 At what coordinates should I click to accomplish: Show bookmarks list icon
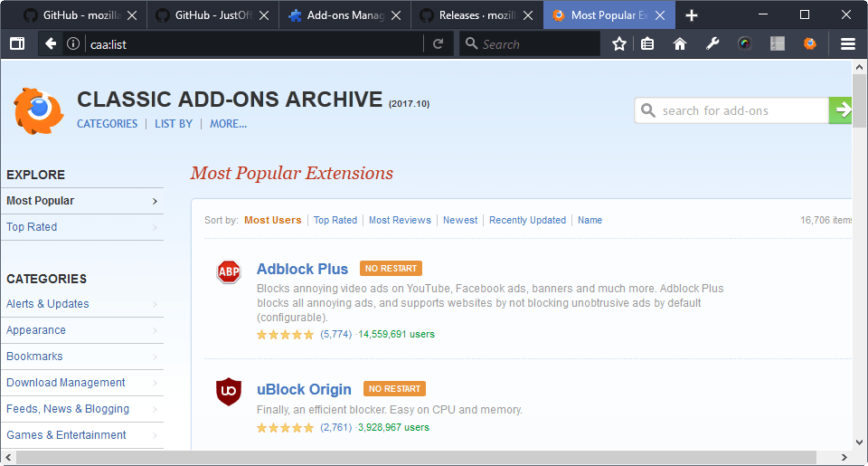[x=647, y=43]
